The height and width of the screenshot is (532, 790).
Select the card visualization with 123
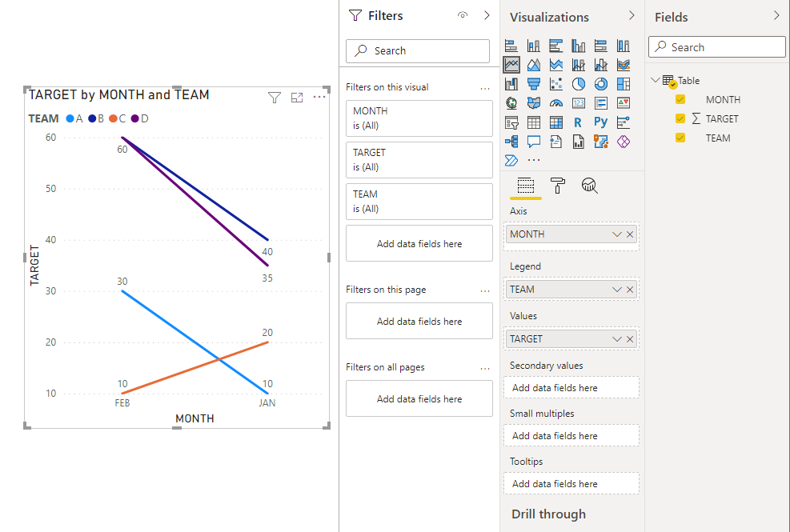579,102
